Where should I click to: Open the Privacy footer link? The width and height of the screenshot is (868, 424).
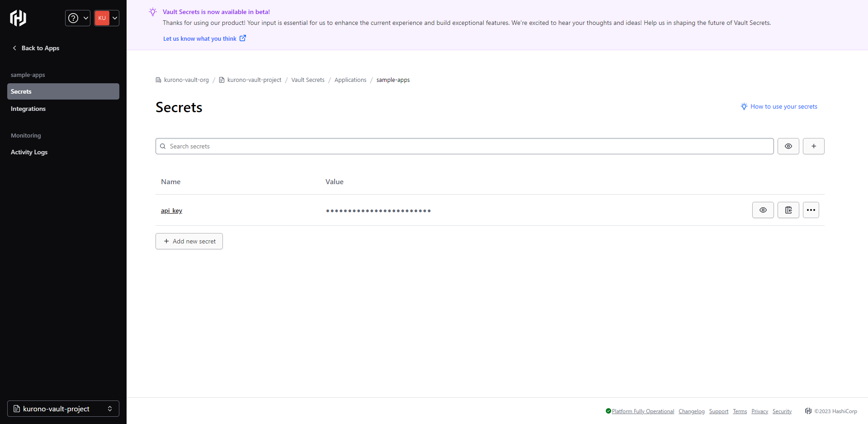tap(759, 411)
